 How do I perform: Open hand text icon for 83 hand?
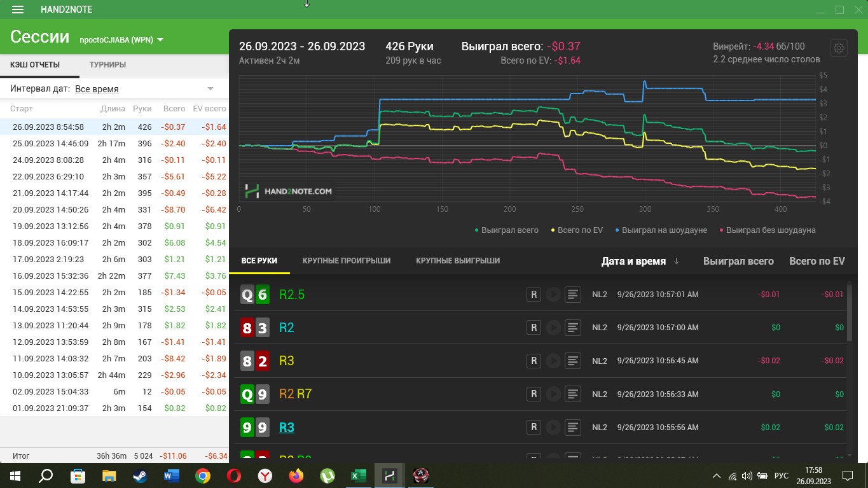[573, 328]
